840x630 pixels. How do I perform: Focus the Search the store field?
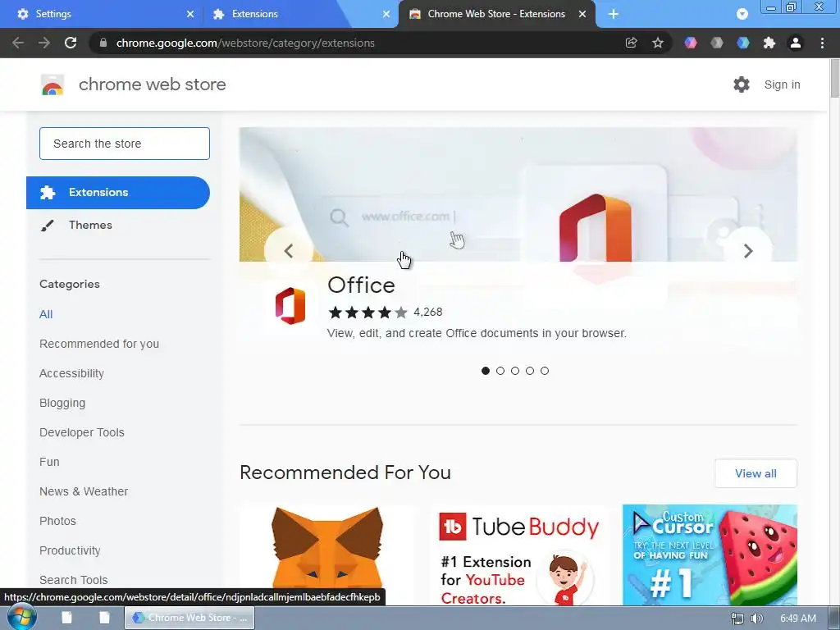pyautogui.click(x=125, y=144)
